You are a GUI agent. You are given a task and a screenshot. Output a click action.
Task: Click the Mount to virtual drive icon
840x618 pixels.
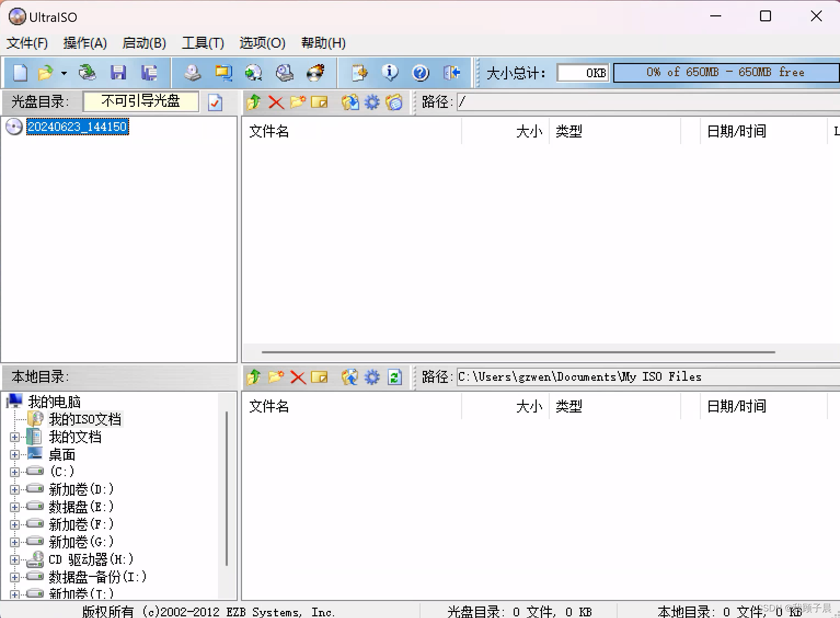point(285,72)
